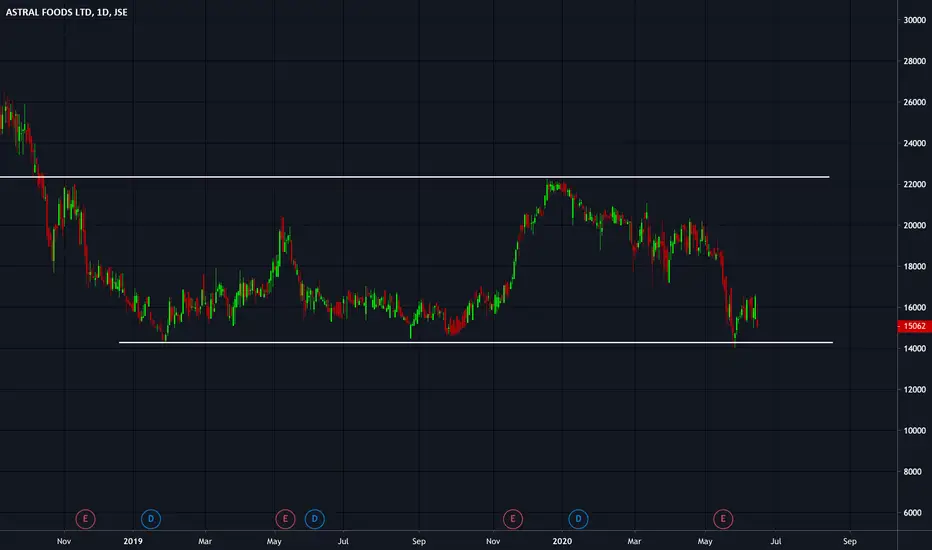Click the 16000 price axis label
932x550 pixels.
914,307
